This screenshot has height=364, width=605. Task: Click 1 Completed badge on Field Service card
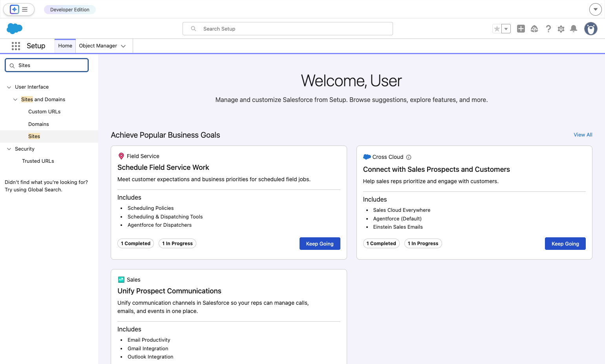point(135,244)
